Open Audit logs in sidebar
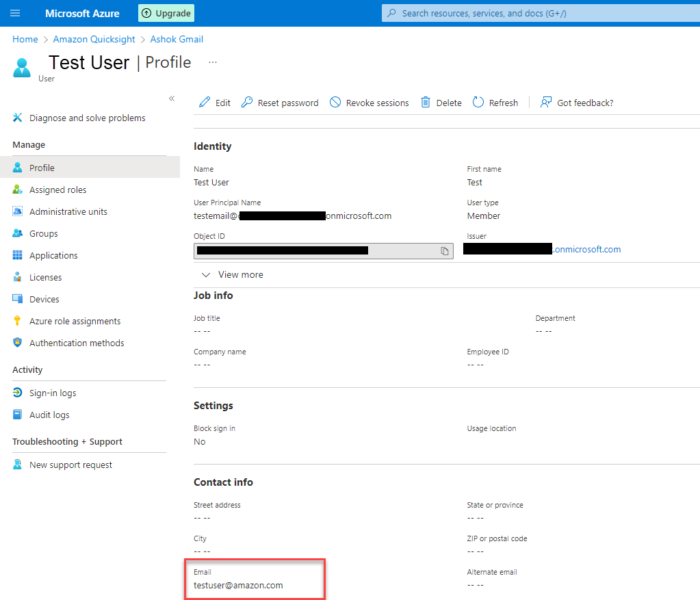The height and width of the screenshot is (600, 700). 49,415
